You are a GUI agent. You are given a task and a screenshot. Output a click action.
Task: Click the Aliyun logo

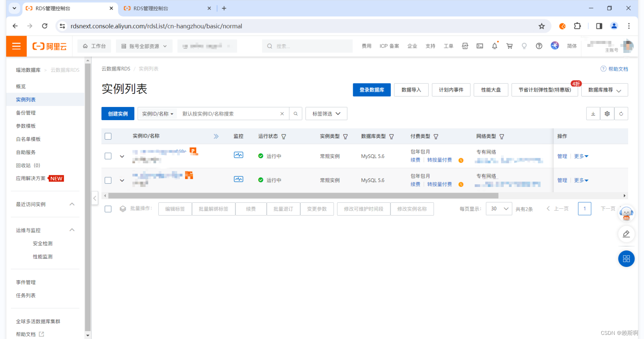coord(50,46)
